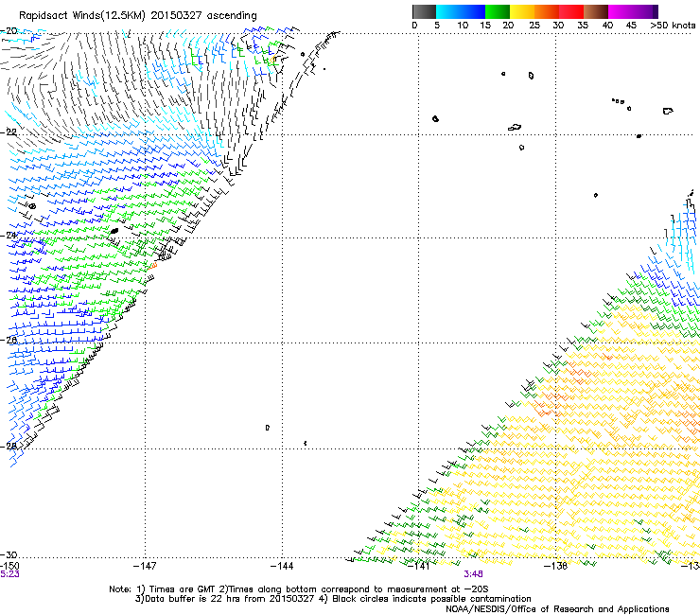Click the magenta 40-45 knots legend segment
Image resolution: width=700 pixels, height=615 pixels.
[621, 11]
